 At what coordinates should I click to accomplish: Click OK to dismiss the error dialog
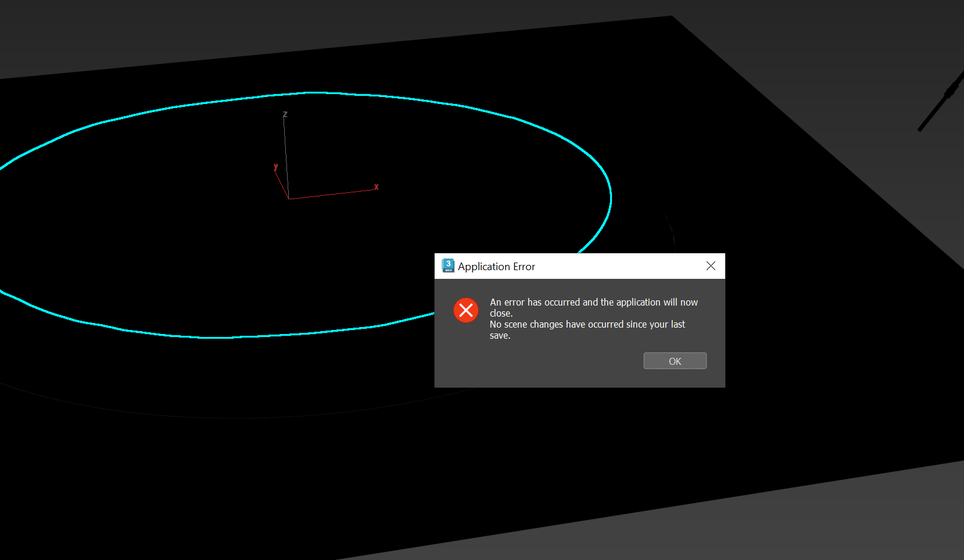click(x=675, y=361)
